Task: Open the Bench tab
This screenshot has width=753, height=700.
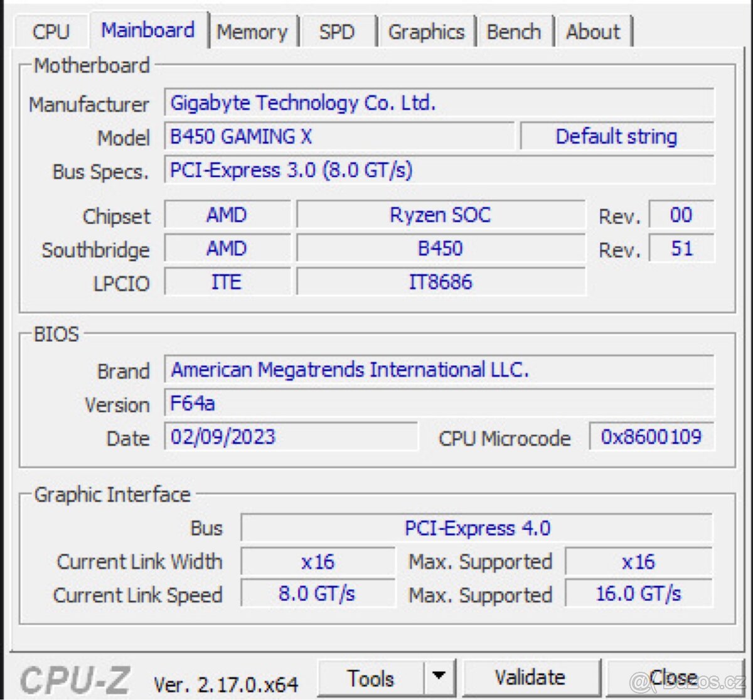Action: [x=515, y=31]
